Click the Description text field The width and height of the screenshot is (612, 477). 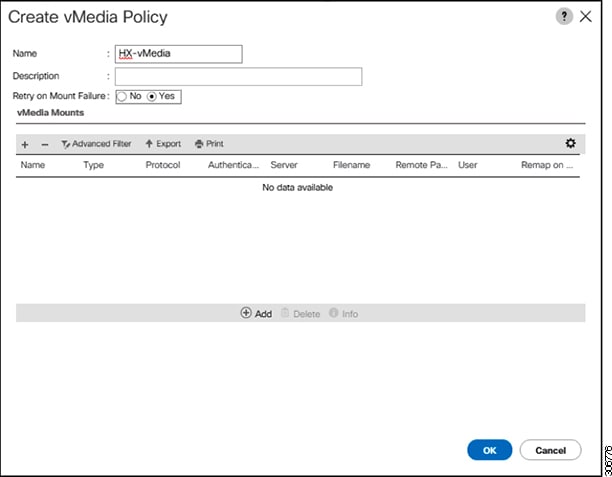[238, 76]
